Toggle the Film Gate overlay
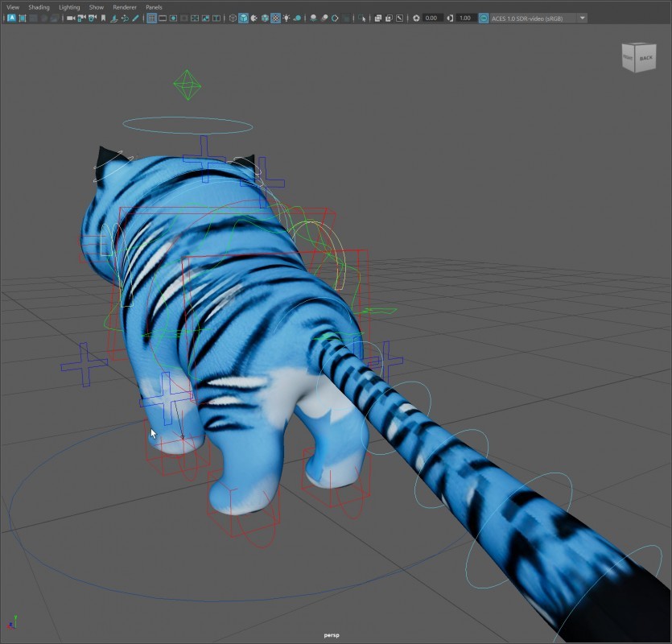Screen dimensions: 672x644 point(163,18)
